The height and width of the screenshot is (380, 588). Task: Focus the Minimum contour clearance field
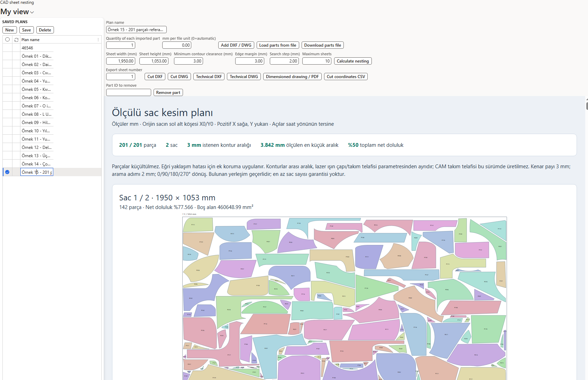[189, 61]
